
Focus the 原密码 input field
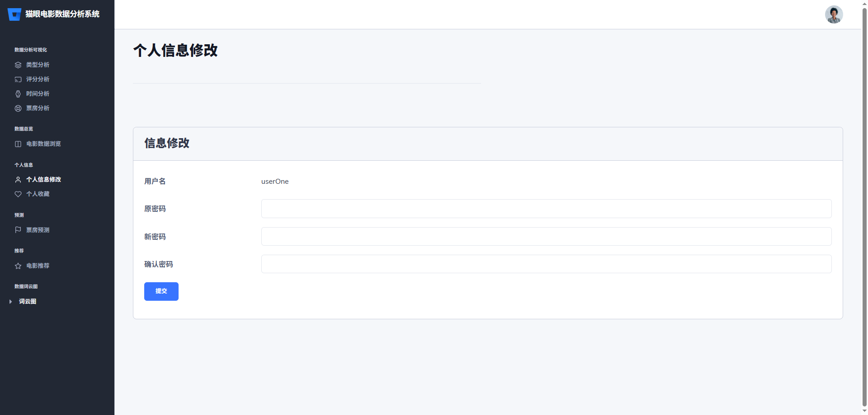pyautogui.click(x=546, y=209)
